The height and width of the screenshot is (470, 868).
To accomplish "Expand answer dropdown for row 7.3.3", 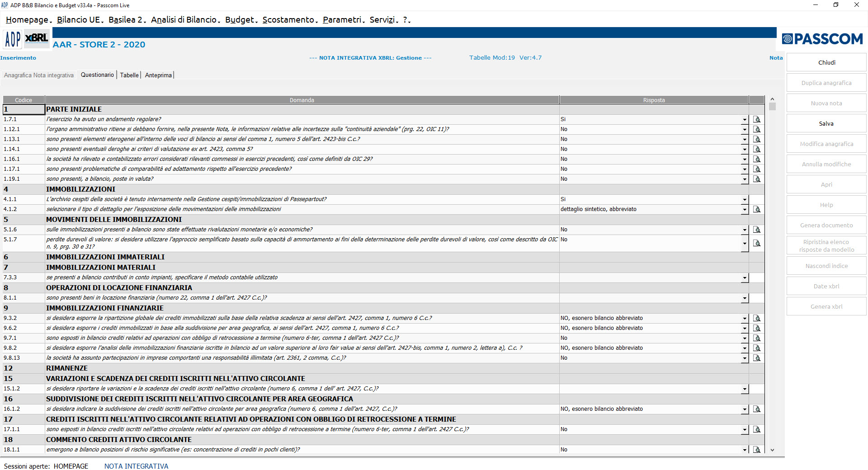I will (745, 278).
